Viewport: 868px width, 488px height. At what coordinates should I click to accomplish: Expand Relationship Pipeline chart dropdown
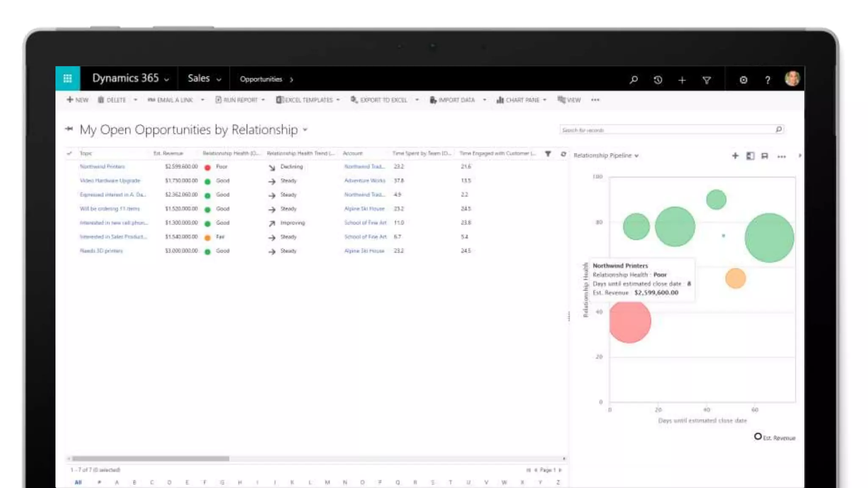(x=637, y=156)
